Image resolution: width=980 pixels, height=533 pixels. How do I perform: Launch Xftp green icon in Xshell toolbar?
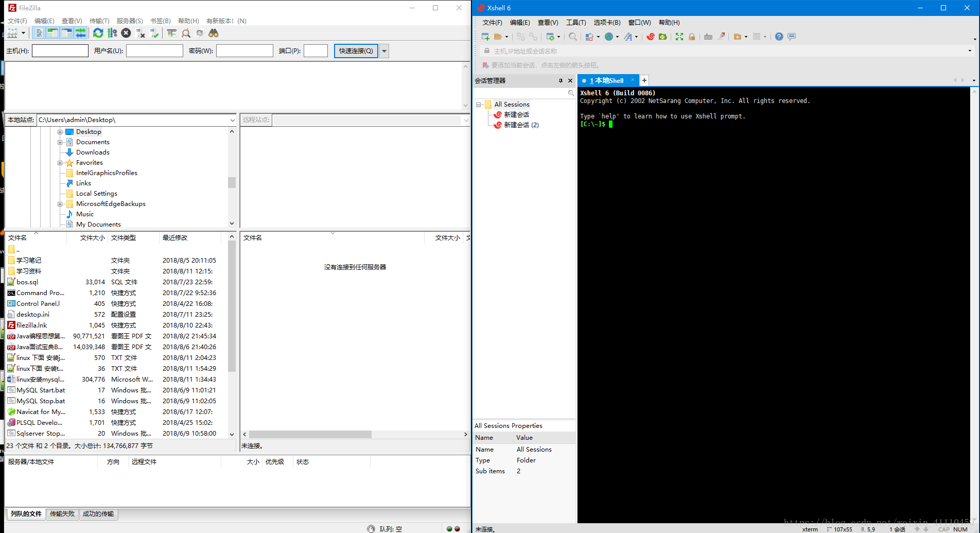coord(663,37)
